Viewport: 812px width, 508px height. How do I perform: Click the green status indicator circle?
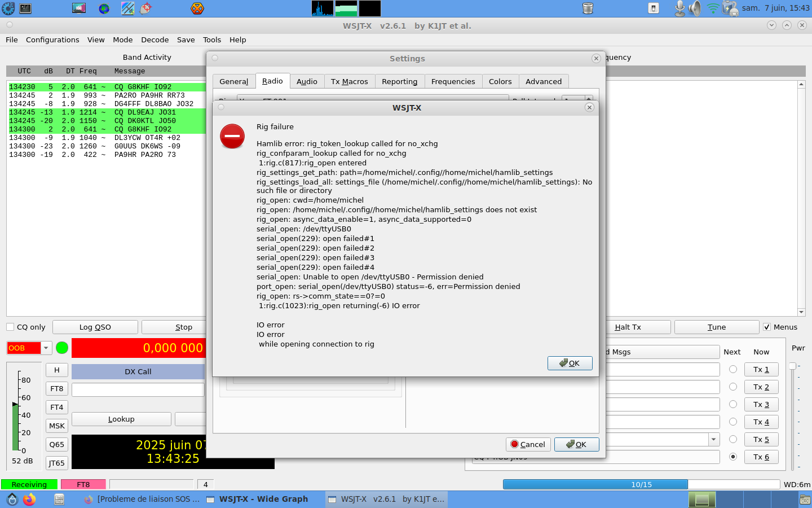(62, 348)
